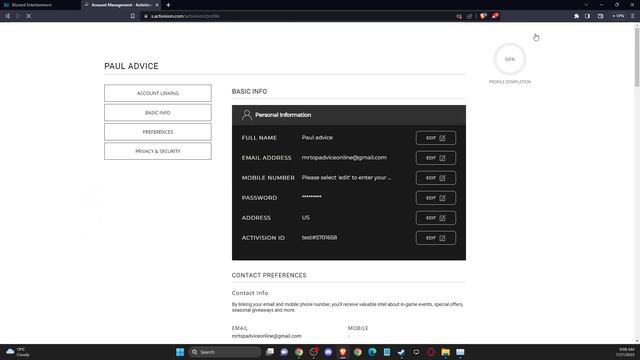This screenshot has width=640, height=360.
Task: Open Task View from the taskbar
Action: click(x=269, y=352)
